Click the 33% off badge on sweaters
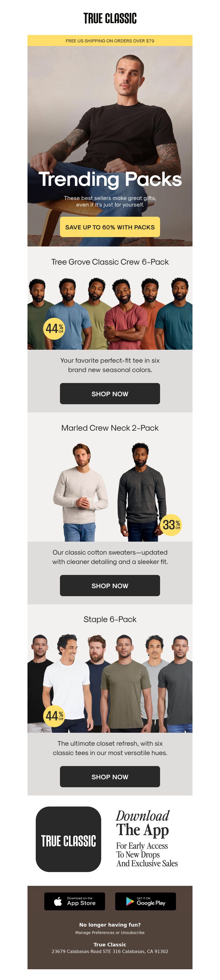 point(170,525)
